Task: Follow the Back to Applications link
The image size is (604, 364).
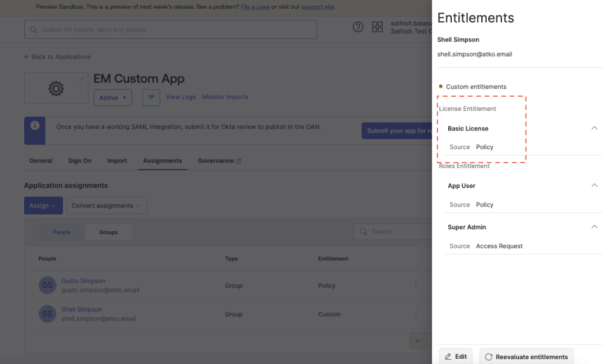Action: point(57,57)
